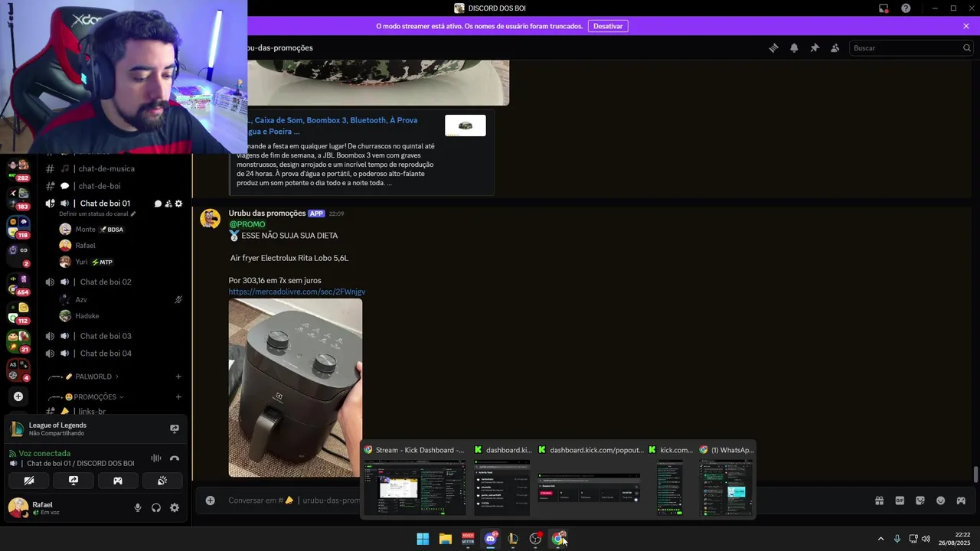Edit Chat de boi 01 channel settings
This screenshot has width=980, height=551.
(x=179, y=204)
